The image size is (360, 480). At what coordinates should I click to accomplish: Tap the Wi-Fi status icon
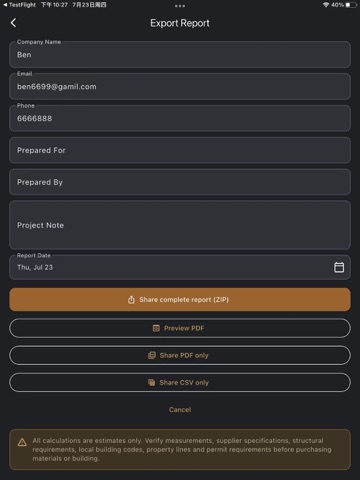click(x=326, y=5)
